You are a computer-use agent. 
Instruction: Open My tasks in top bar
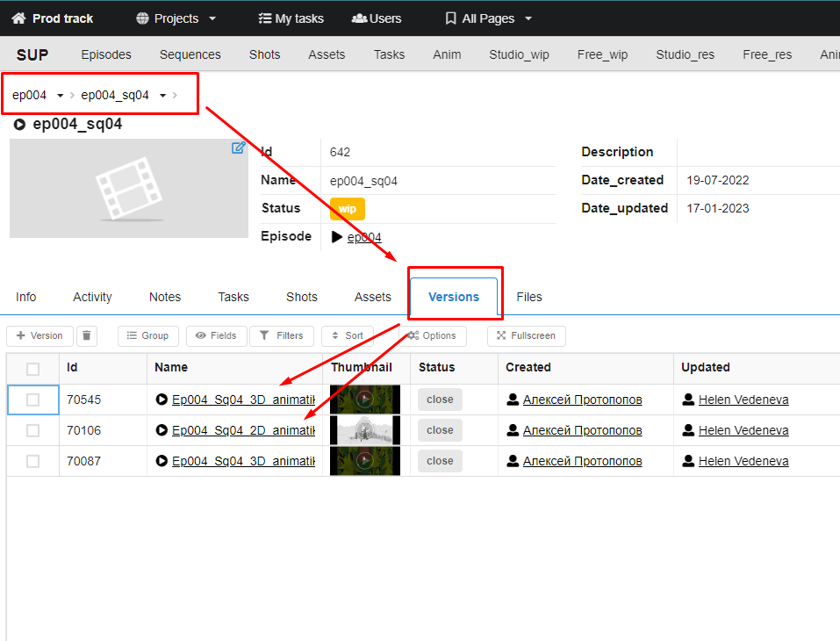coord(291,18)
